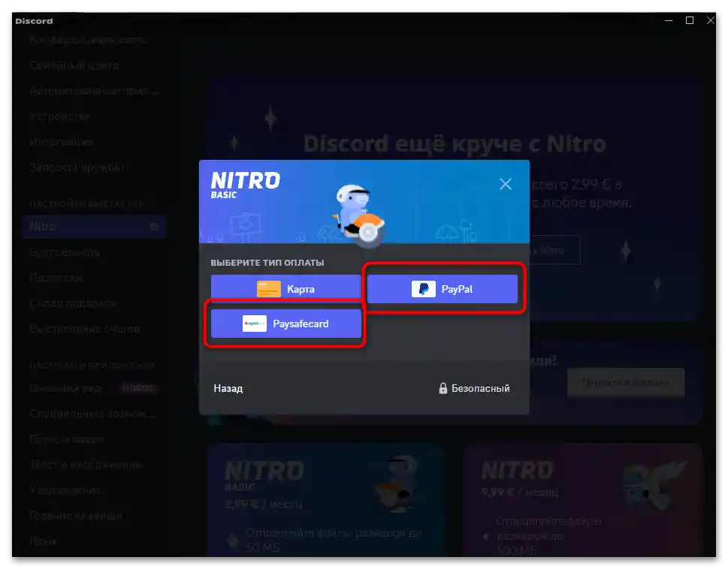Open Язык in the sidebar

pos(43,541)
